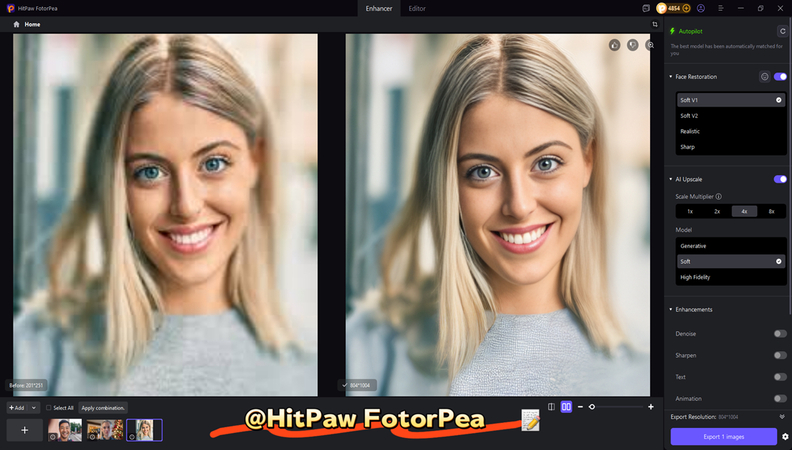Click the Home breadcrumb link
792x450 pixels.
point(32,24)
